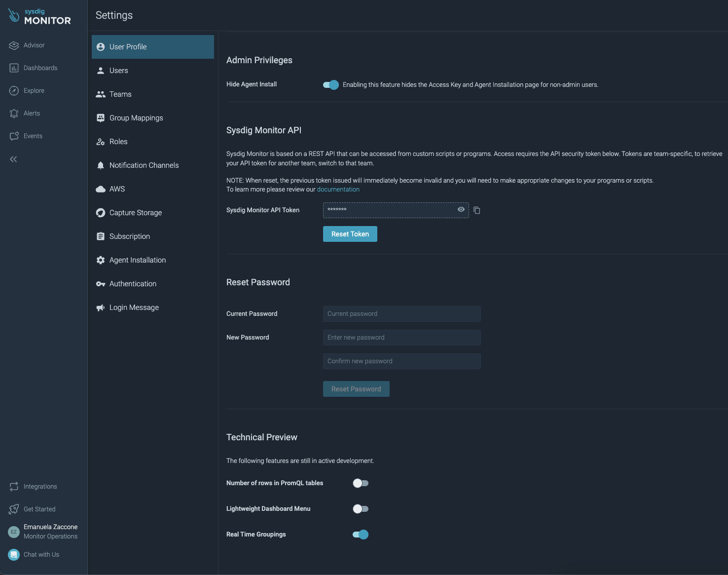Click the Capture Storage icon
Image resolution: width=728 pixels, height=575 pixels.
pyautogui.click(x=101, y=213)
